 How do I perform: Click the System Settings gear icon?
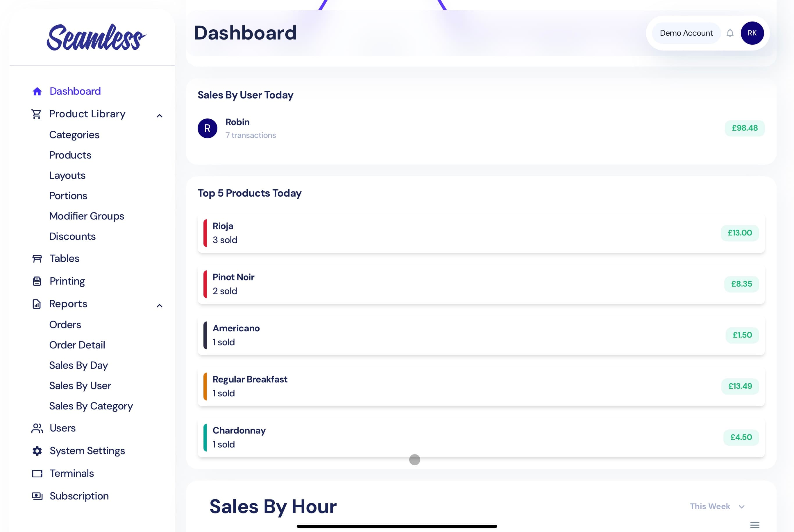(37, 451)
